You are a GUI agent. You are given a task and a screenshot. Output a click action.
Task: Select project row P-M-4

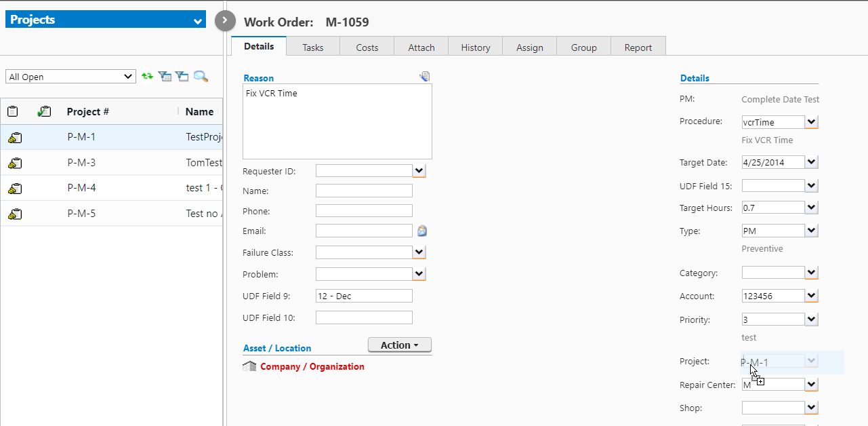pyautogui.click(x=112, y=188)
